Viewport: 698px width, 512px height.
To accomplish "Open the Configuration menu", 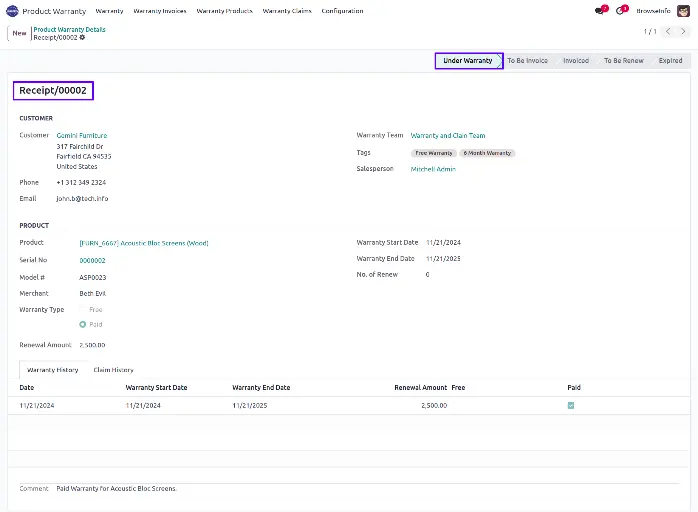I will click(342, 11).
